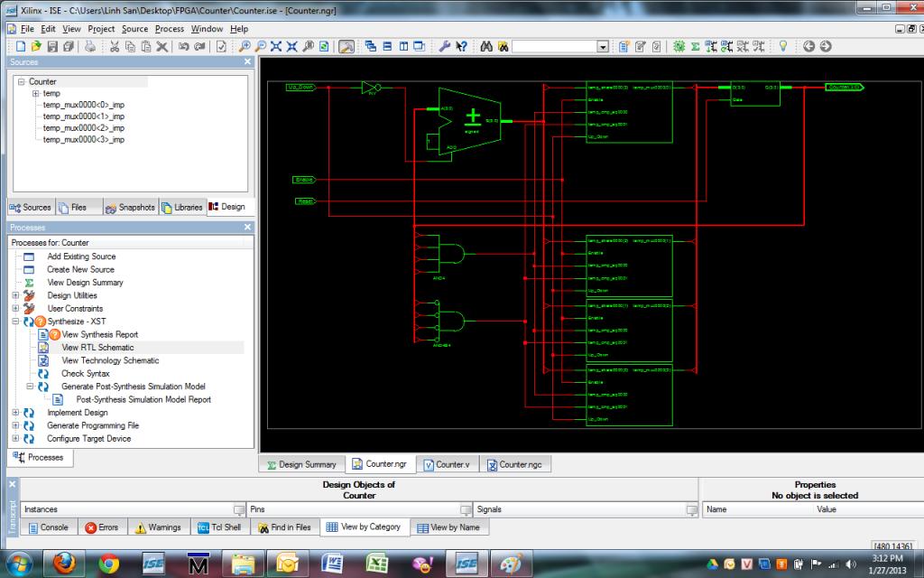Viewport: 924px width, 578px height.
Task: Click the back arrow navigation icon
Action: click(x=808, y=46)
